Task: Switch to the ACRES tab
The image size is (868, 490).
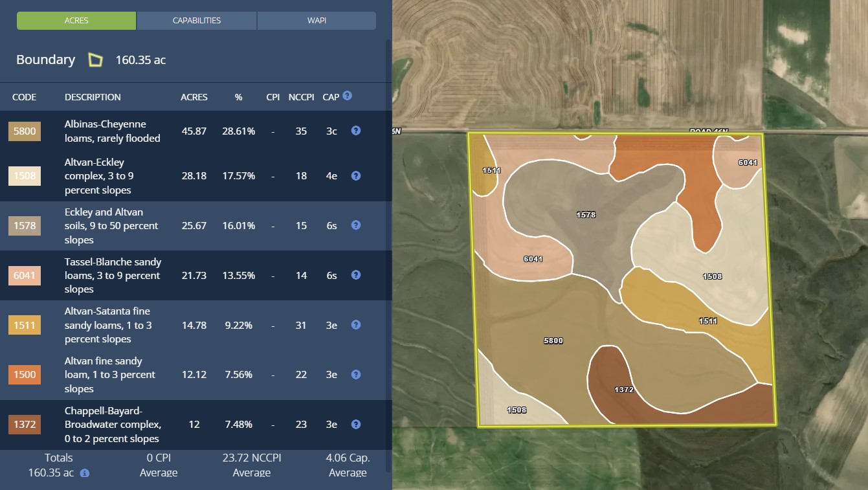Action: [x=76, y=21]
